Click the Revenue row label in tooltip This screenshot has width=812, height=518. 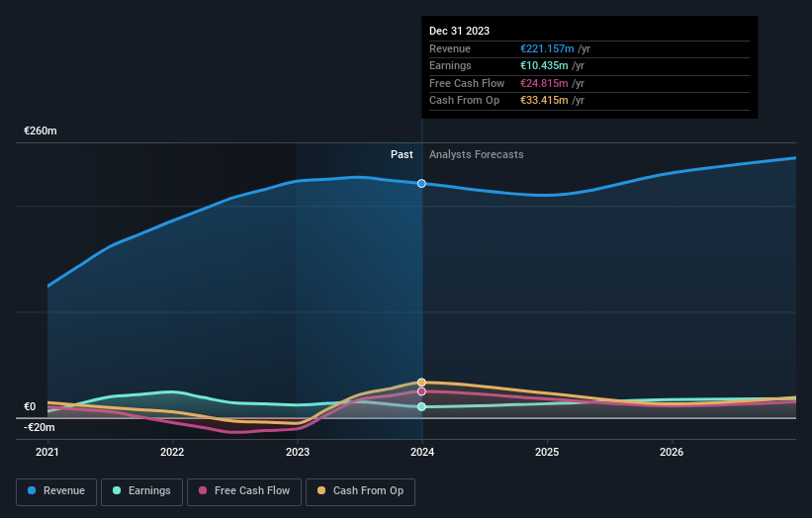click(450, 48)
